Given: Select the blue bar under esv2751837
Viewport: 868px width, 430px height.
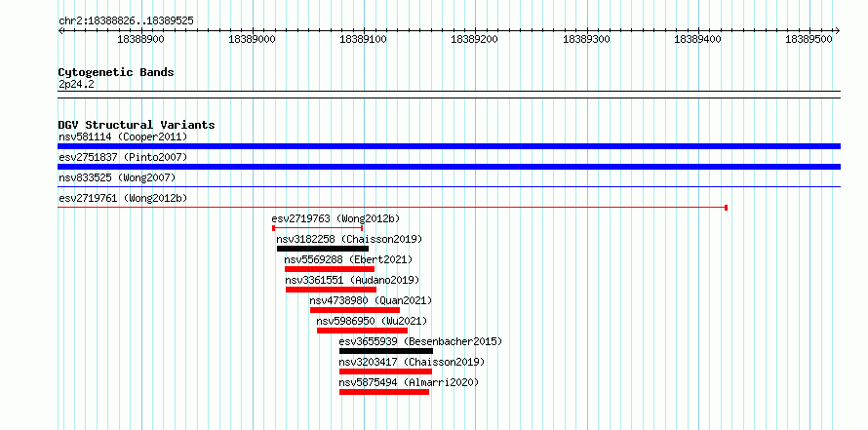Looking at the screenshot, I should [x=449, y=167].
